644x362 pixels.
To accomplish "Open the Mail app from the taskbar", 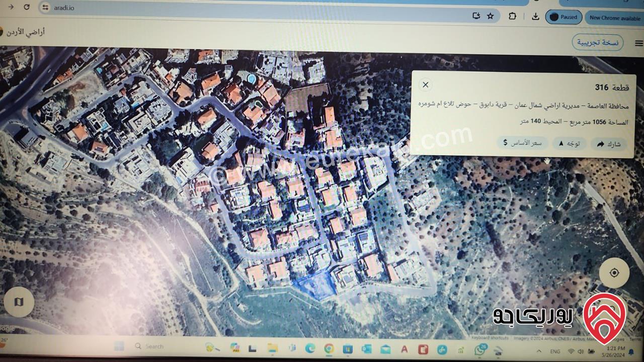I will click(385, 349).
